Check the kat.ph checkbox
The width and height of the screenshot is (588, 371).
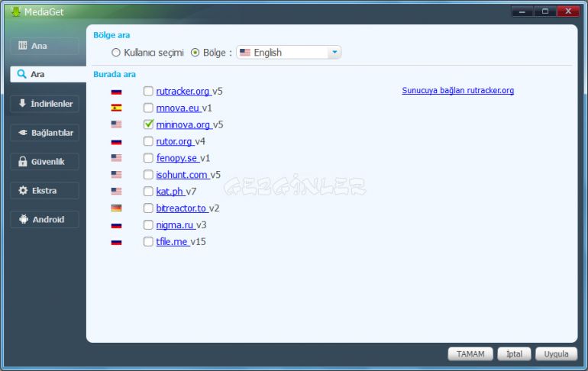point(148,192)
